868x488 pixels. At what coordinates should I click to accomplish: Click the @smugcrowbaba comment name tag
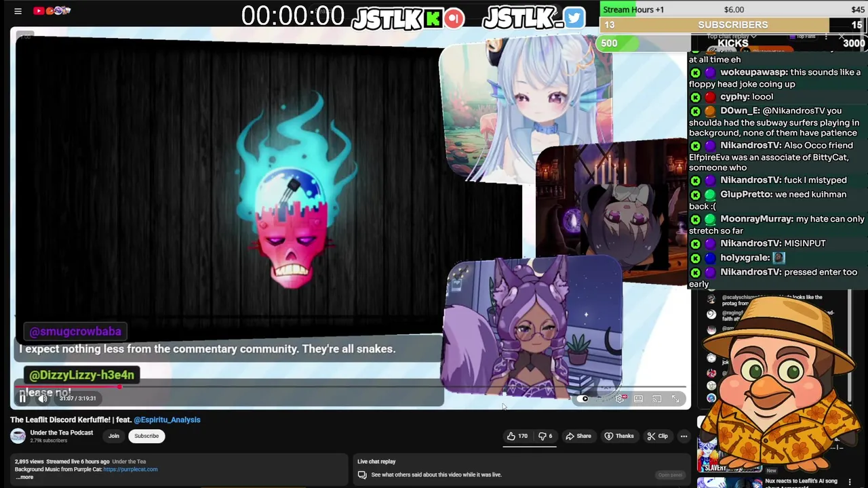pos(75,331)
